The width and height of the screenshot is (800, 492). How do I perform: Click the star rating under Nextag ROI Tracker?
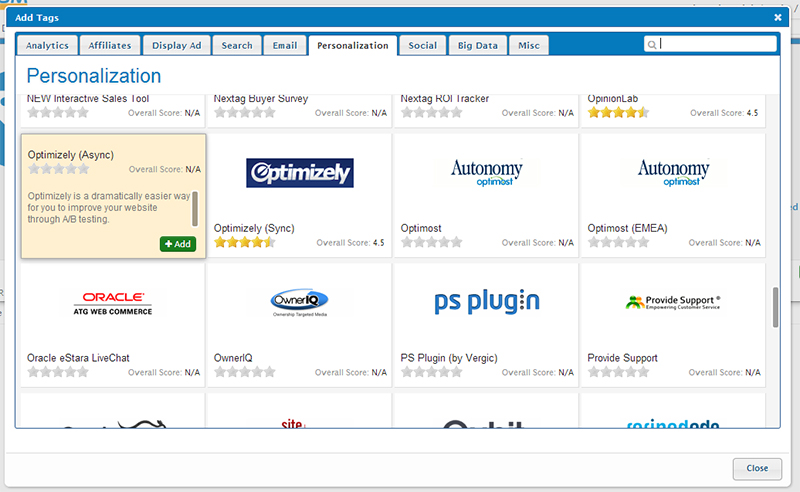pos(431,113)
